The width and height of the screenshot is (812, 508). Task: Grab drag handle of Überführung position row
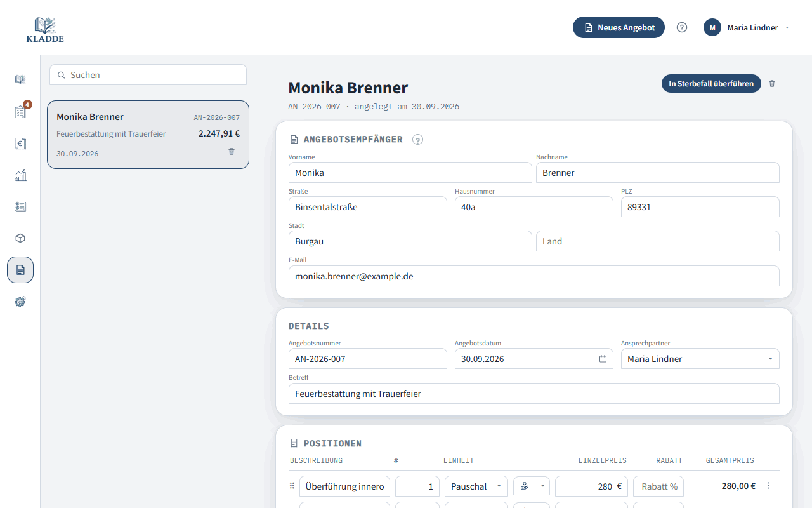[x=292, y=486]
